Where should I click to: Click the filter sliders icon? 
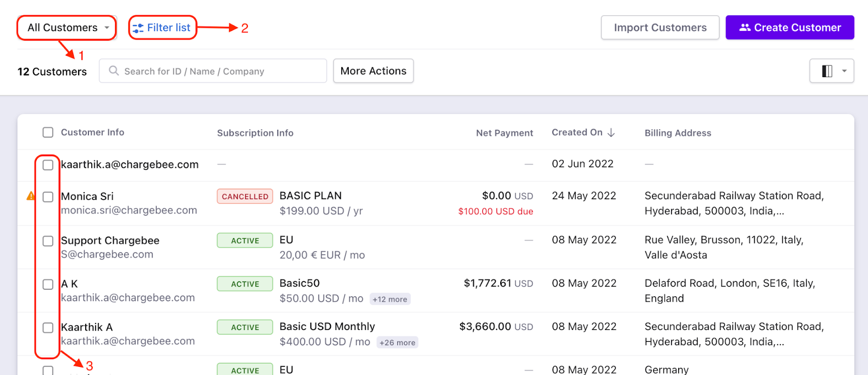pyautogui.click(x=138, y=28)
